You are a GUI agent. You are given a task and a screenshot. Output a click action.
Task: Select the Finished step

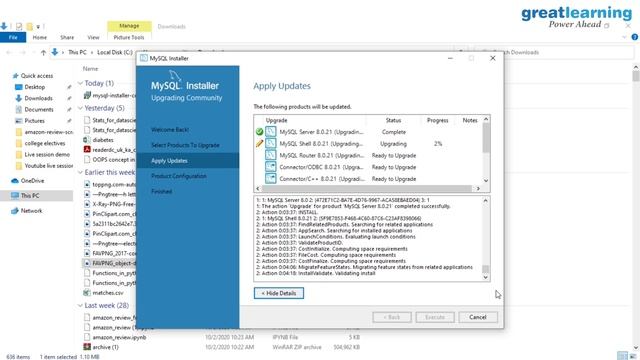click(162, 191)
